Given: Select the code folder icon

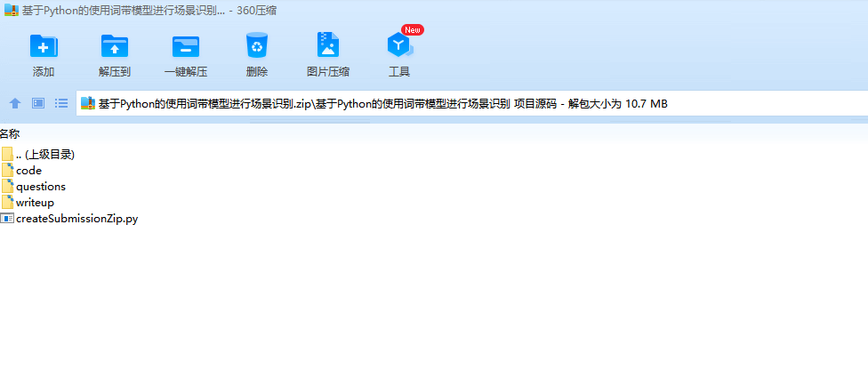Looking at the screenshot, I should pos(7,171).
